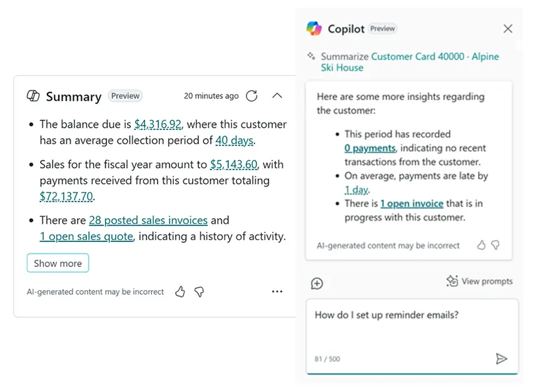Like the Copilot insights response
Viewport: 533px width, 392px height.
pos(481,245)
